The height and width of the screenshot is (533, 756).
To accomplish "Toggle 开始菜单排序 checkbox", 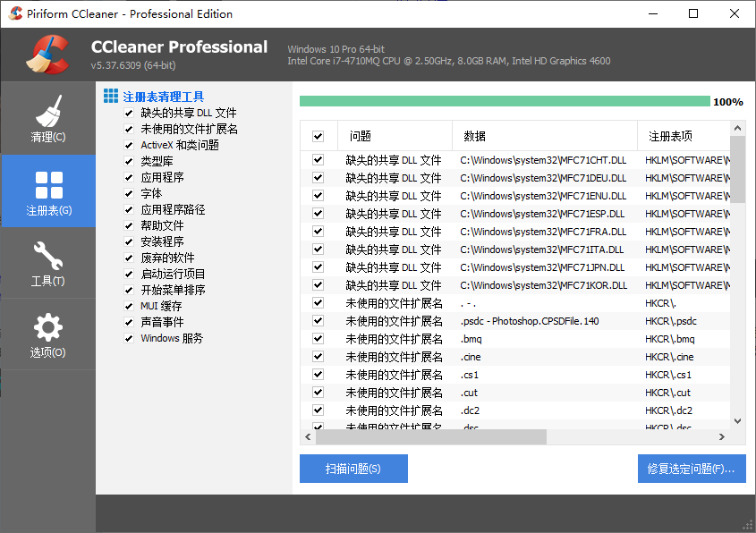I will click(x=129, y=290).
